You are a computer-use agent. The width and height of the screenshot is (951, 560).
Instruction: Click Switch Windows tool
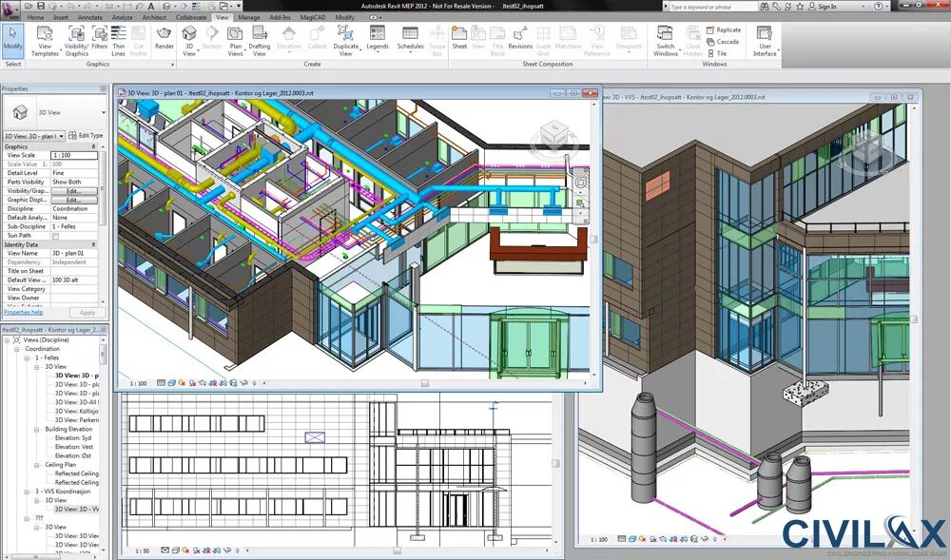[666, 41]
